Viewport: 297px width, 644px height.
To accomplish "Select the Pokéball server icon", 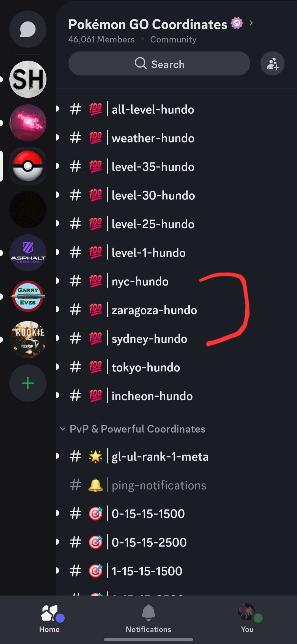I will point(28,166).
